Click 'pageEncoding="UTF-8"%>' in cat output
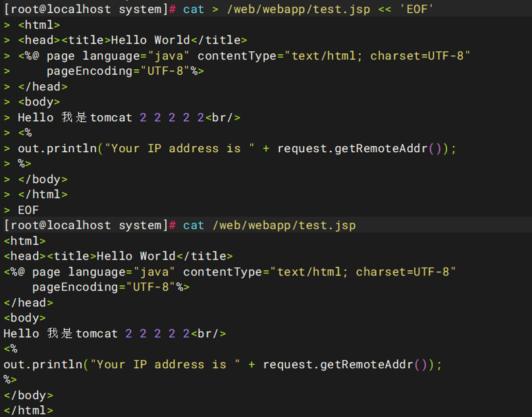 point(111,287)
